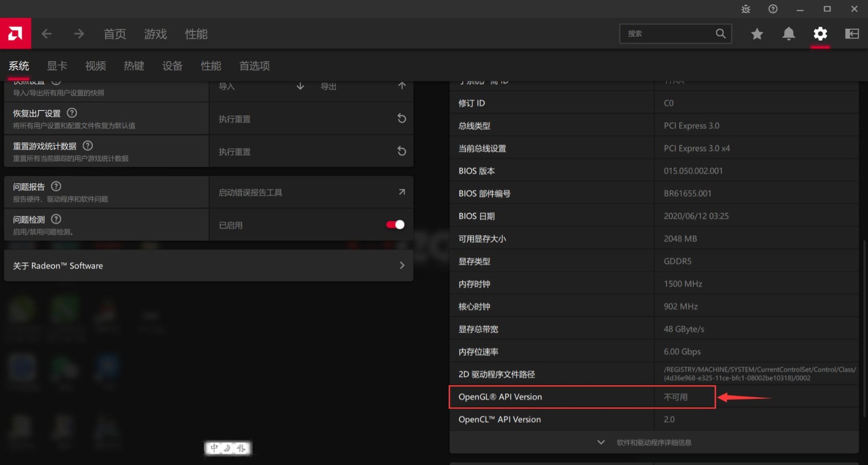Go back with the left arrow
868x465 pixels.
[47, 34]
